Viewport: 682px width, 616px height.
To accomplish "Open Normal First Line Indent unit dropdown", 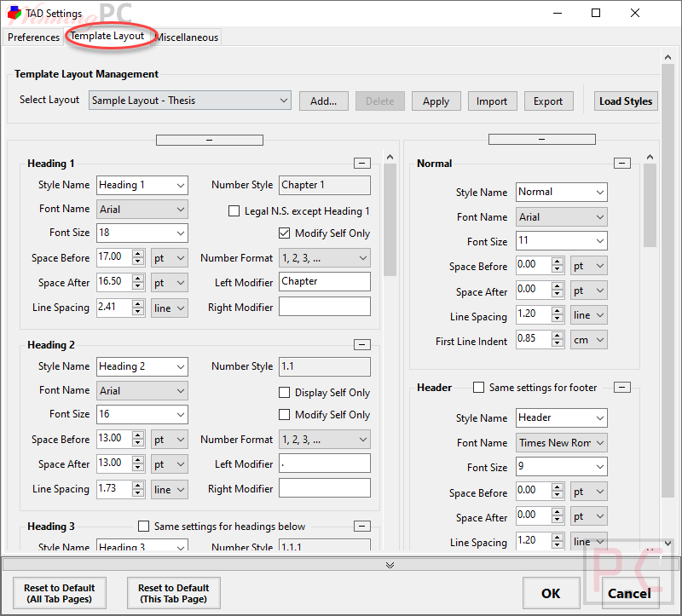I will point(589,340).
